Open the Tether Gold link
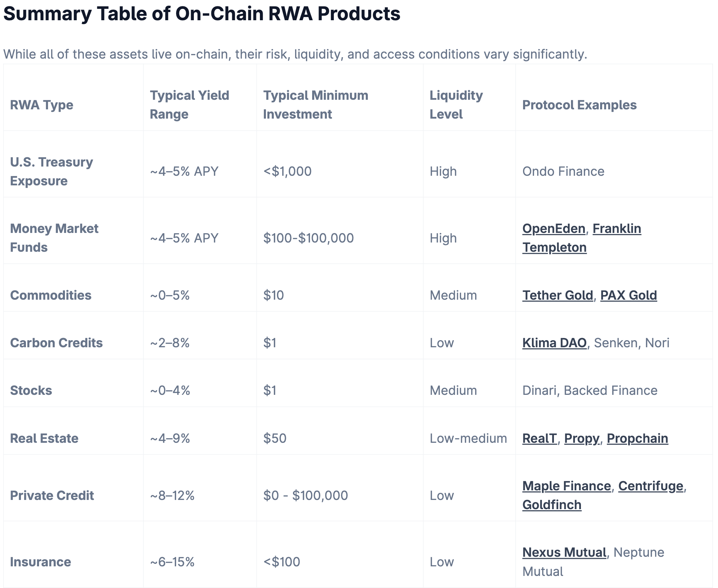The height and width of the screenshot is (588, 718). (x=557, y=295)
